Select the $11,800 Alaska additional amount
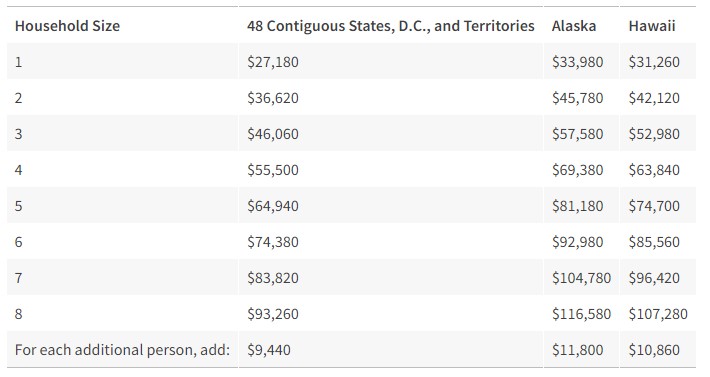The height and width of the screenshot is (377, 710). point(577,350)
